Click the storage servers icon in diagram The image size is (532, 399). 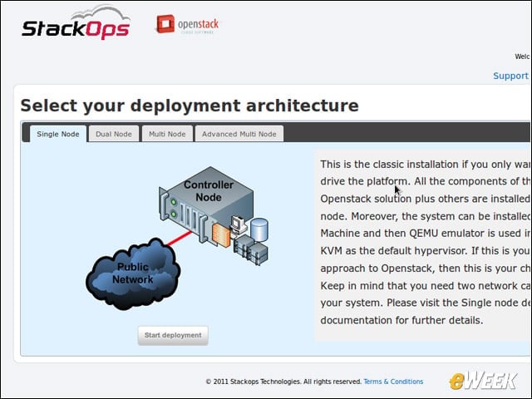point(251,250)
